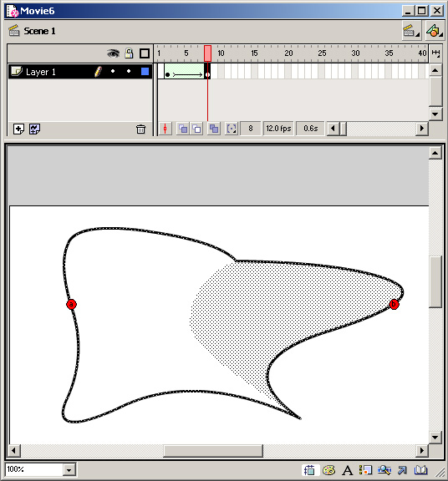Click the Scene 1 label

[39, 31]
